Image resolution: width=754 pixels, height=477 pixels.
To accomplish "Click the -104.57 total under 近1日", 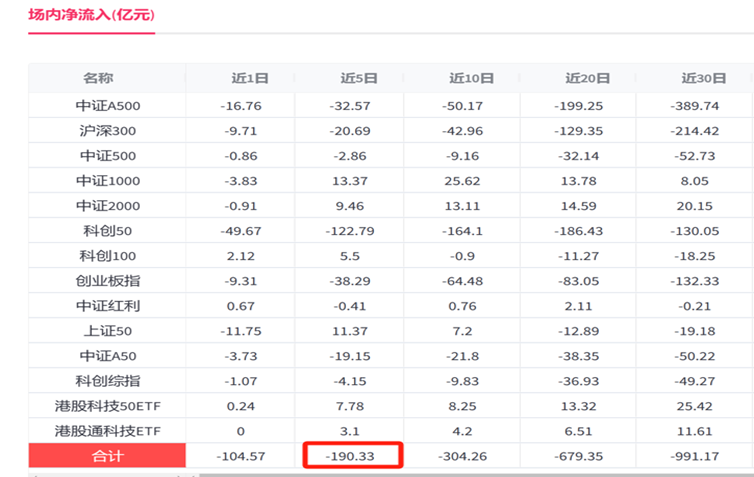I will [240, 456].
